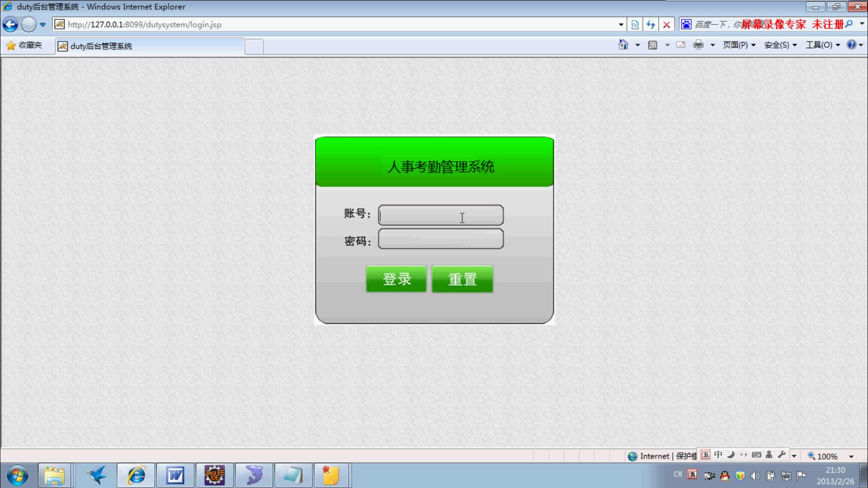Click the red stop loading X icon

click(x=666, y=25)
